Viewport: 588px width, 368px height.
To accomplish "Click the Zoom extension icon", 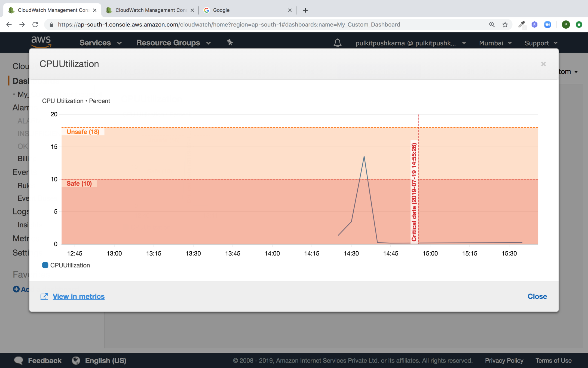I will [x=547, y=25].
